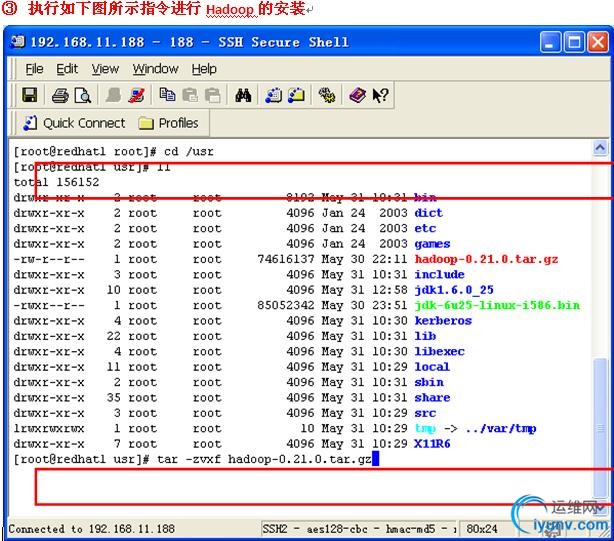This screenshot has height=541, width=614.
Task: Open Print Preview from the toolbar
Action: tap(83, 96)
